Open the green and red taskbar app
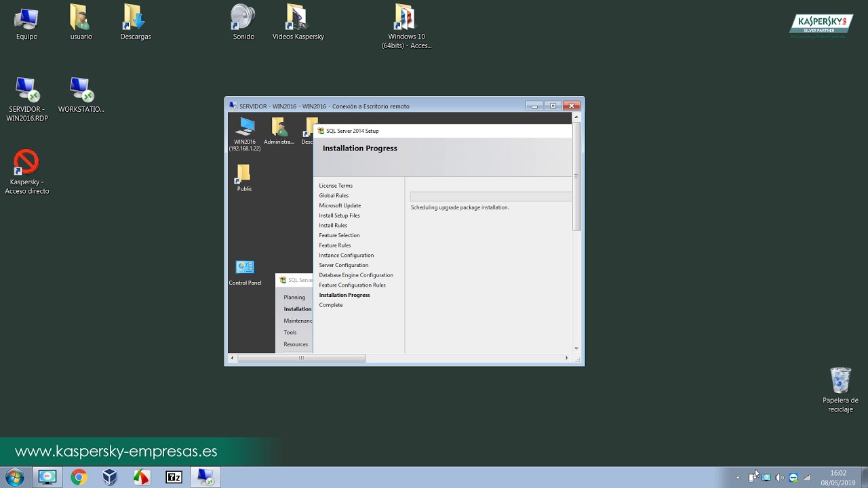This screenshot has width=868, height=488. pos(141,477)
